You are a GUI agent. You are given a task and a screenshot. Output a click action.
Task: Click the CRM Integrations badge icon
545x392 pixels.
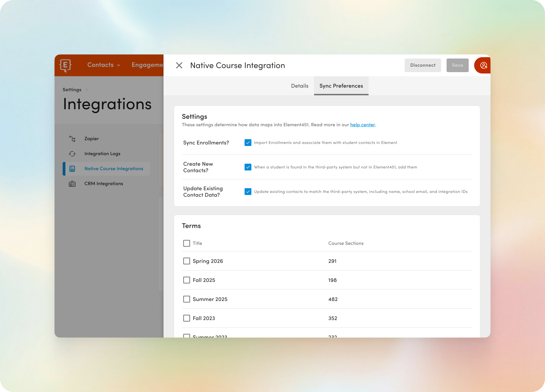tap(72, 183)
